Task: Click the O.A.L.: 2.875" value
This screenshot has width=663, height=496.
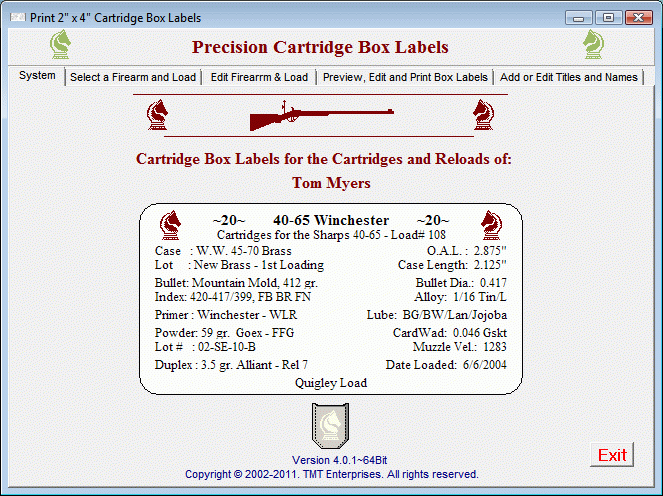Action: (x=466, y=251)
